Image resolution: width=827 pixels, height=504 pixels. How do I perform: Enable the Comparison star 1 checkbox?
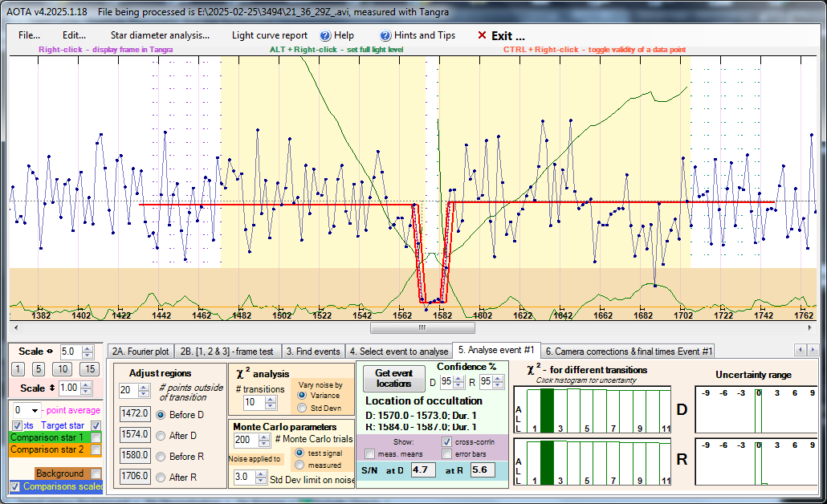[96, 437]
